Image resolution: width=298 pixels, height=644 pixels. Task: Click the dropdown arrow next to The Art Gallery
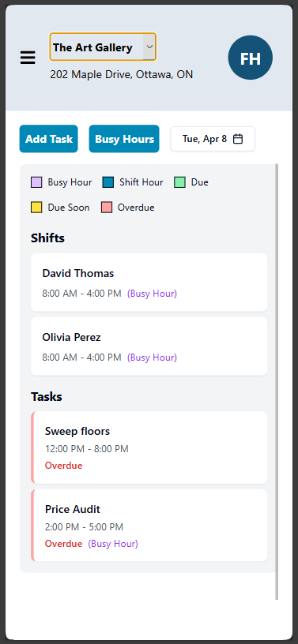149,47
